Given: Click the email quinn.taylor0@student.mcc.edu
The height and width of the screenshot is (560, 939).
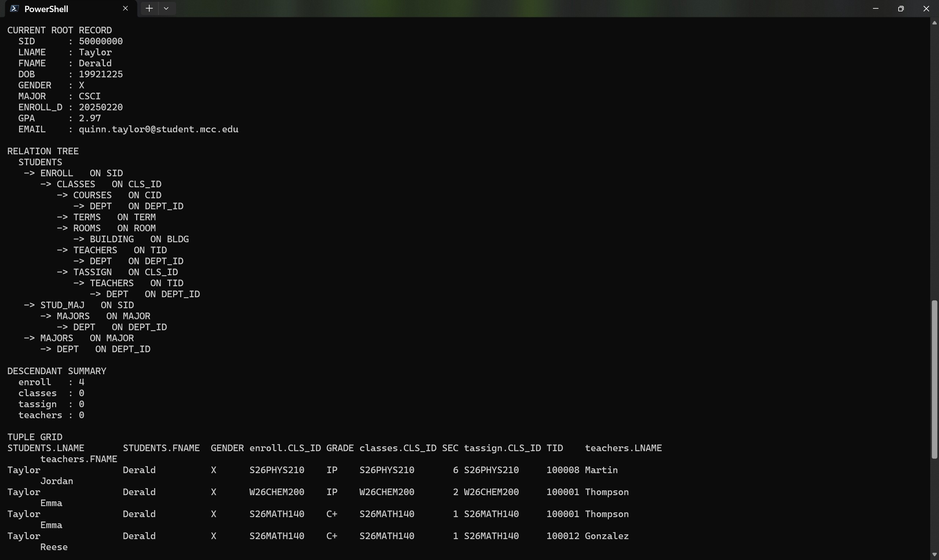Looking at the screenshot, I should (x=158, y=129).
